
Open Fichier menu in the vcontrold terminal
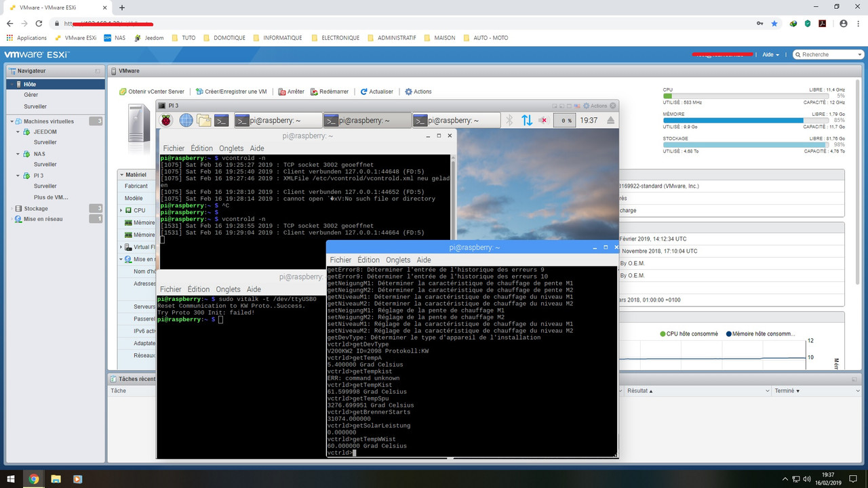[x=174, y=148]
